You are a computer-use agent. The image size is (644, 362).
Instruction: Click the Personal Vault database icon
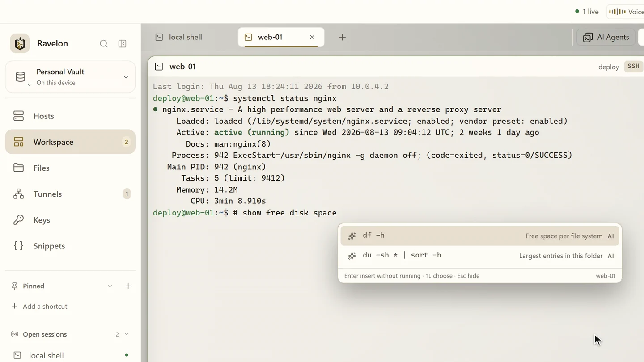click(x=20, y=77)
